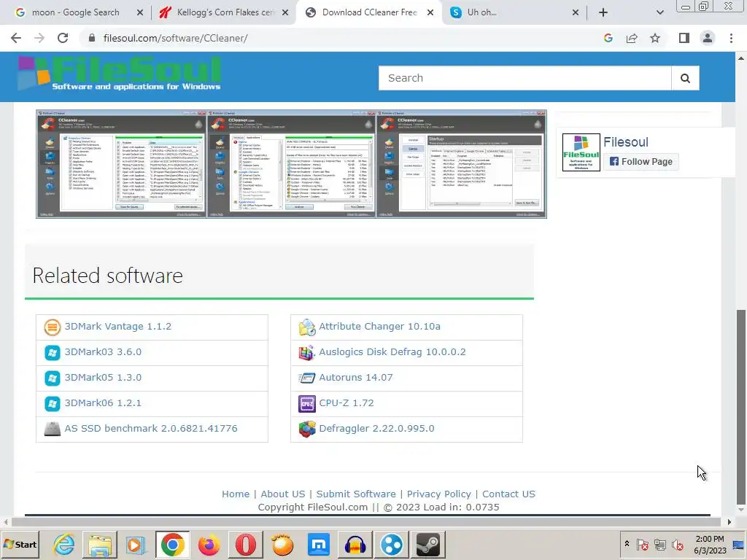Open Firefox from the taskbar
Screen dimensions: 747x560
(209, 545)
